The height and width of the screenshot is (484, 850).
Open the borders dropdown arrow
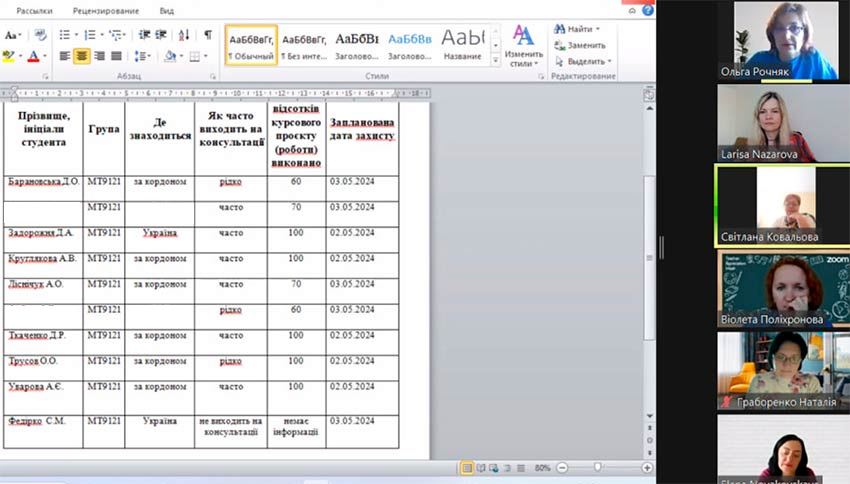[206, 56]
